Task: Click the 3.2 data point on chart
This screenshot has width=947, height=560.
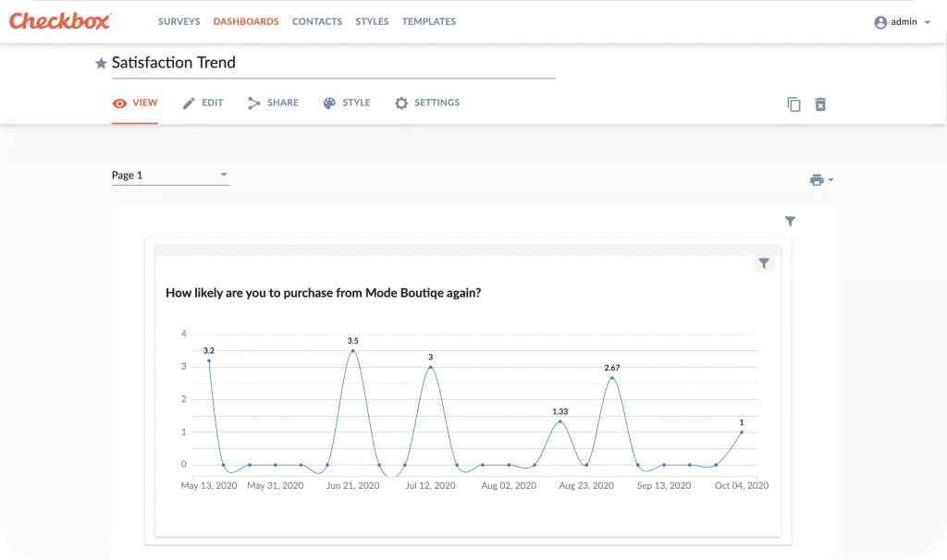Action: (209, 361)
